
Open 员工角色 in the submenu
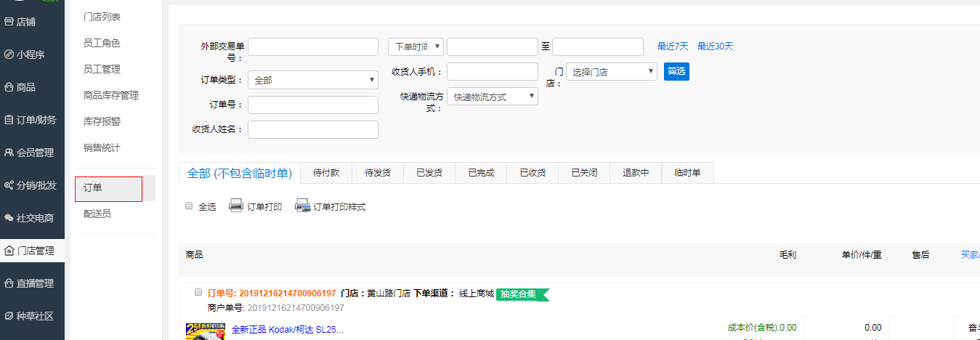pos(102,43)
